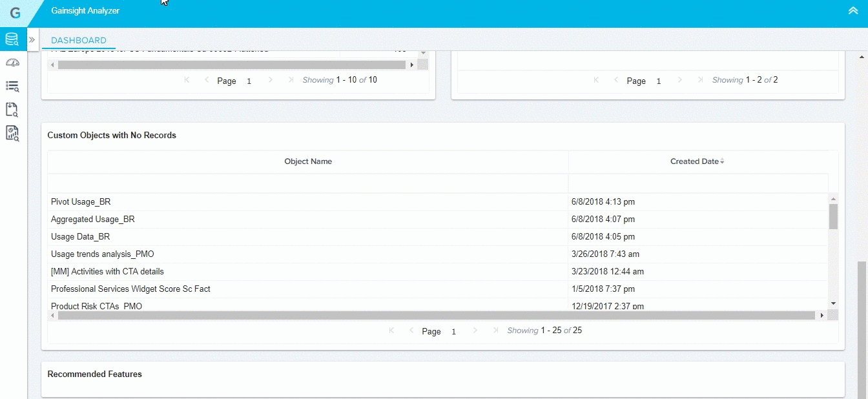The image size is (868, 399).
Task: Click the page number field in Custom Objects pager
Action: [454, 331]
